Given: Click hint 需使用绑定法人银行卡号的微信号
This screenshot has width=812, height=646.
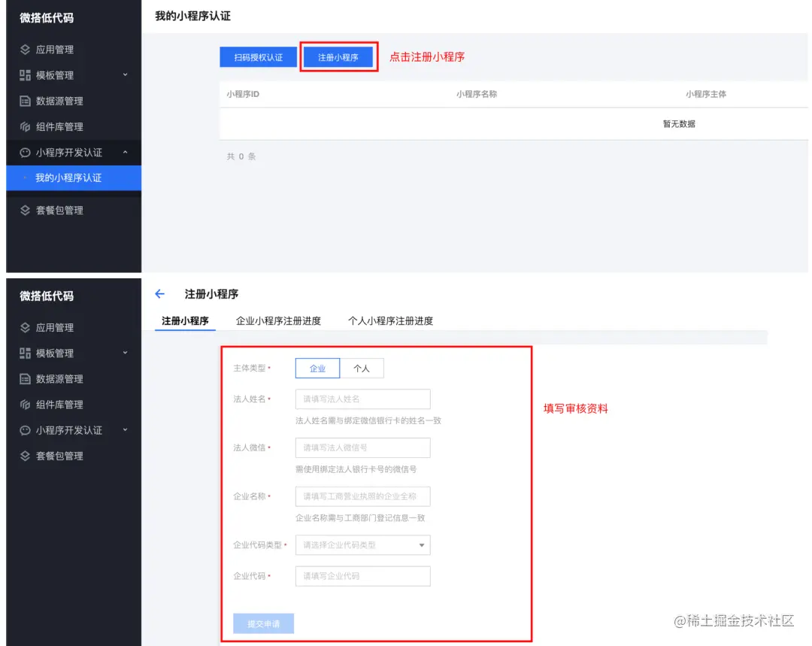Looking at the screenshot, I should click(356, 469).
